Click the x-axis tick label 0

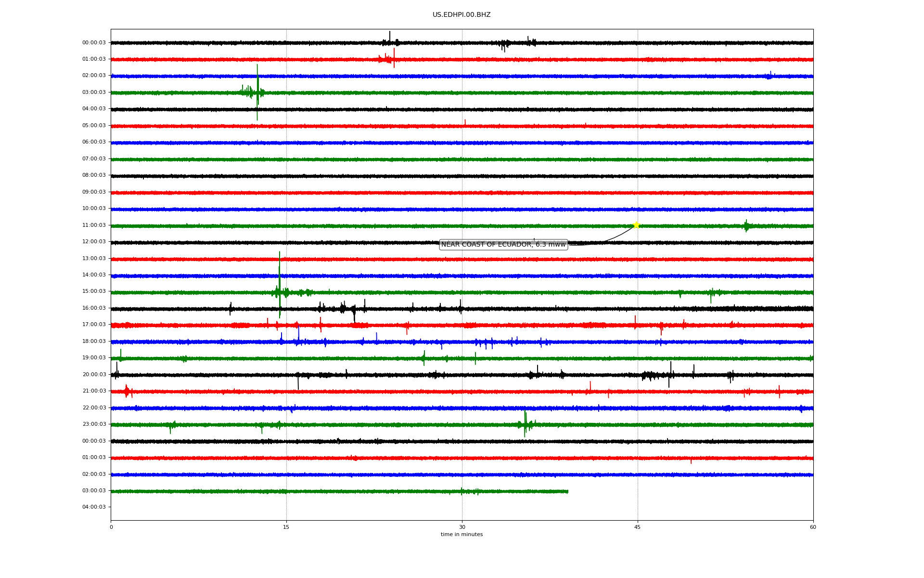pyautogui.click(x=111, y=527)
